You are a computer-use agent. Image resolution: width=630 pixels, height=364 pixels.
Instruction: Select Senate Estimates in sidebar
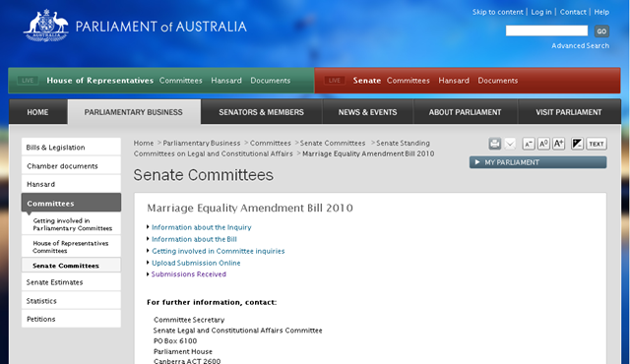[x=71, y=282]
